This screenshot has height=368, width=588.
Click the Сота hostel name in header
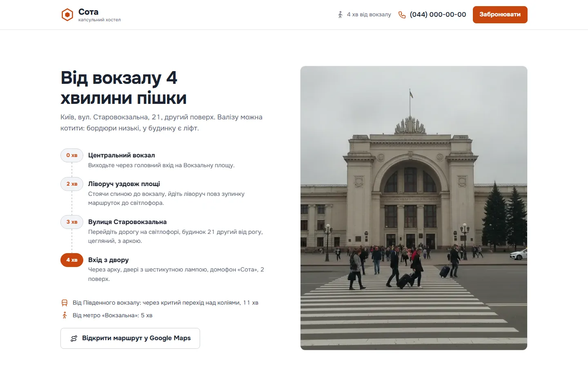click(89, 12)
